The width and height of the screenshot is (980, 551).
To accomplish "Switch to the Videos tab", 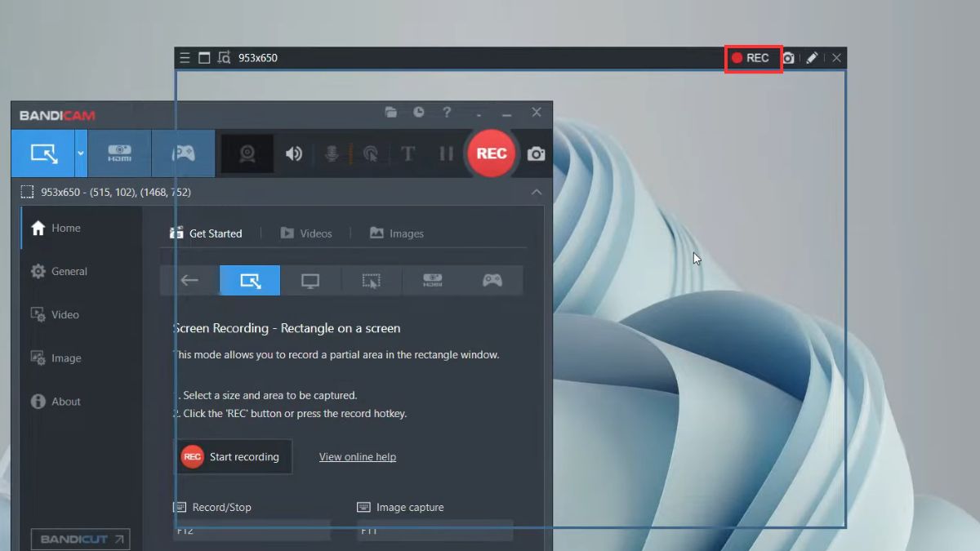I will [x=306, y=233].
